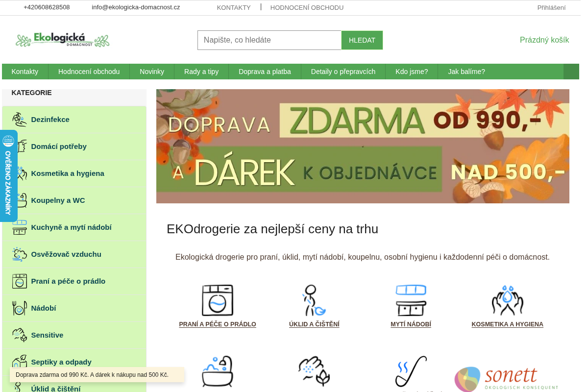Open Detaily o přepravcích menu item
588x392 pixels.
[343, 72]
